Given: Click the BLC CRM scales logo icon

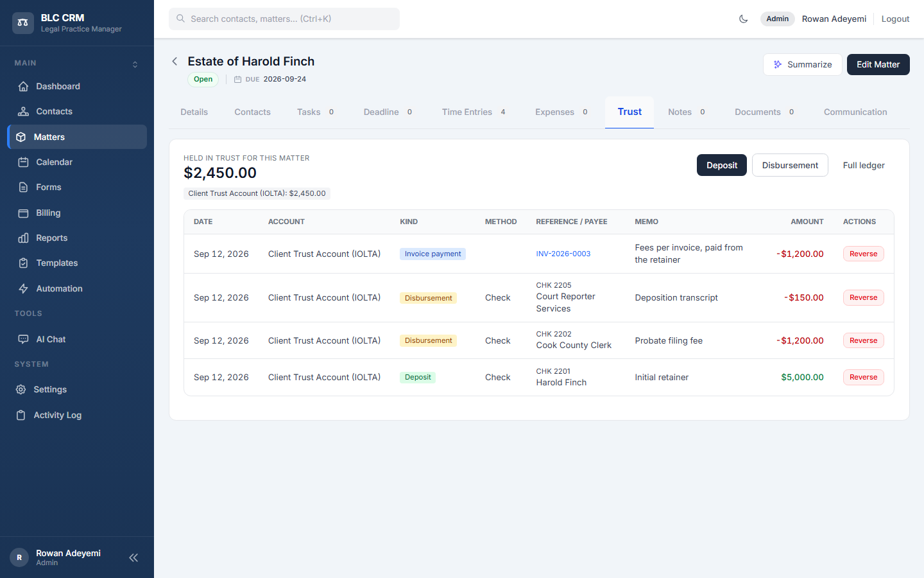Looking at the screenshot, I should coord(23,22).
